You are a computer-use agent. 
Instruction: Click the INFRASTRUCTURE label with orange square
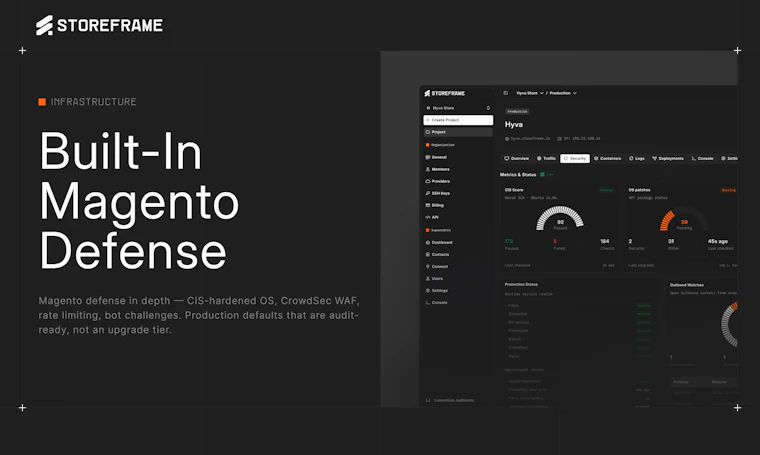coord(87,102)
